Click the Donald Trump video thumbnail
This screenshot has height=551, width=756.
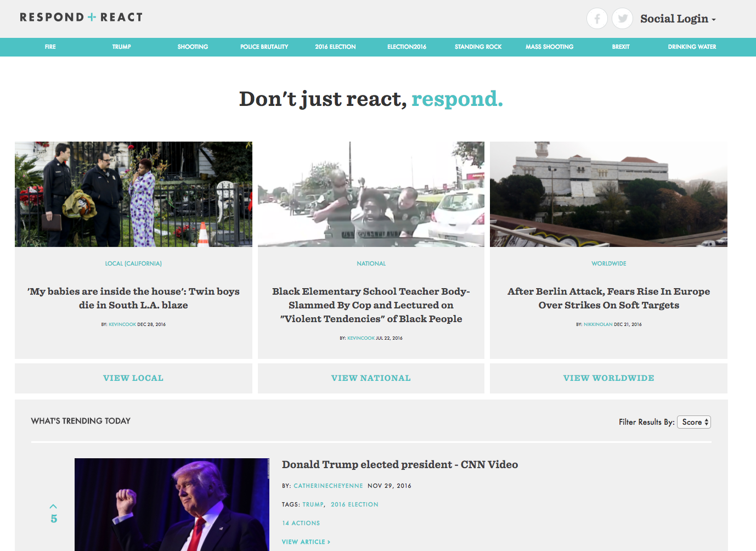(x=171, y=504)
